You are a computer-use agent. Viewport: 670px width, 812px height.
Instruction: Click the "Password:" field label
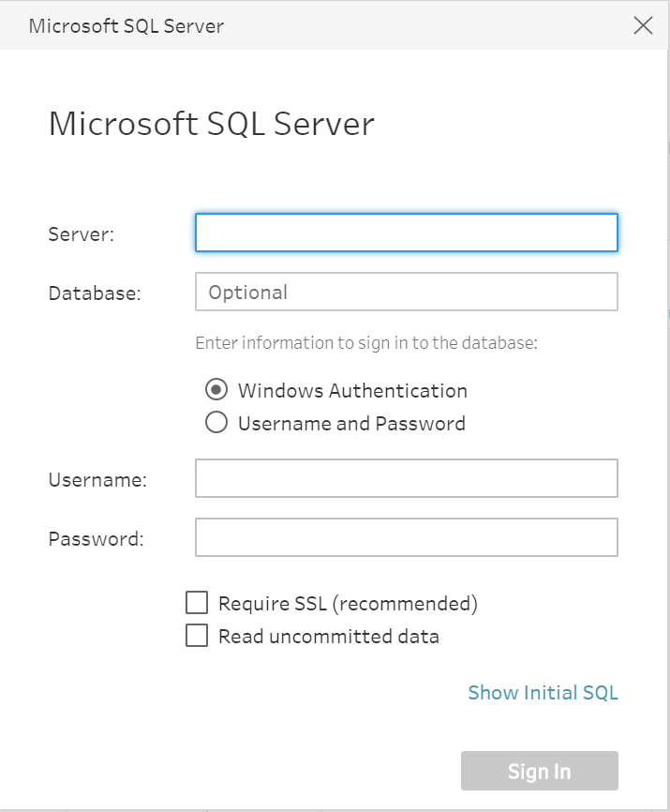click(x=97, y=538)
